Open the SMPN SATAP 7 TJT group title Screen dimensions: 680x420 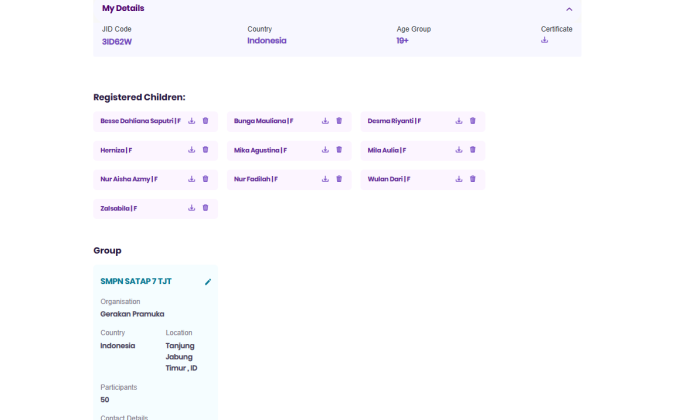136,282
